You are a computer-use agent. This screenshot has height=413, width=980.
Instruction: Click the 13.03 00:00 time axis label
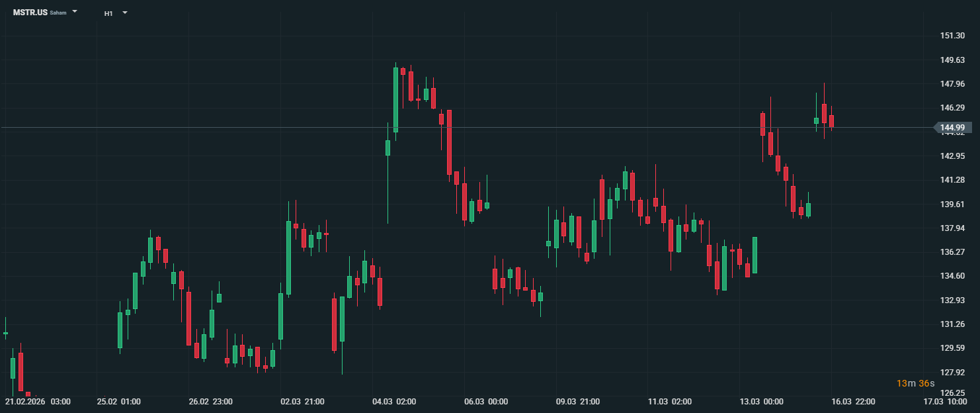click(762, 402)
